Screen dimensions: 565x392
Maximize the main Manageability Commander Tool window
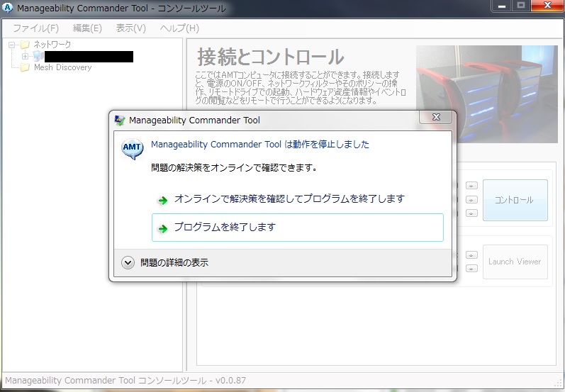pos(521,6)
